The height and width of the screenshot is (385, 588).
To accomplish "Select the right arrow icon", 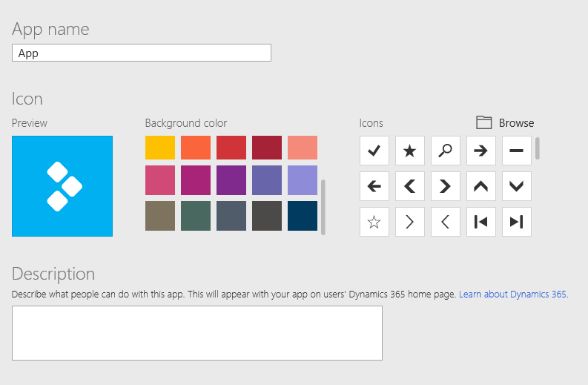I will coord(481,151).
